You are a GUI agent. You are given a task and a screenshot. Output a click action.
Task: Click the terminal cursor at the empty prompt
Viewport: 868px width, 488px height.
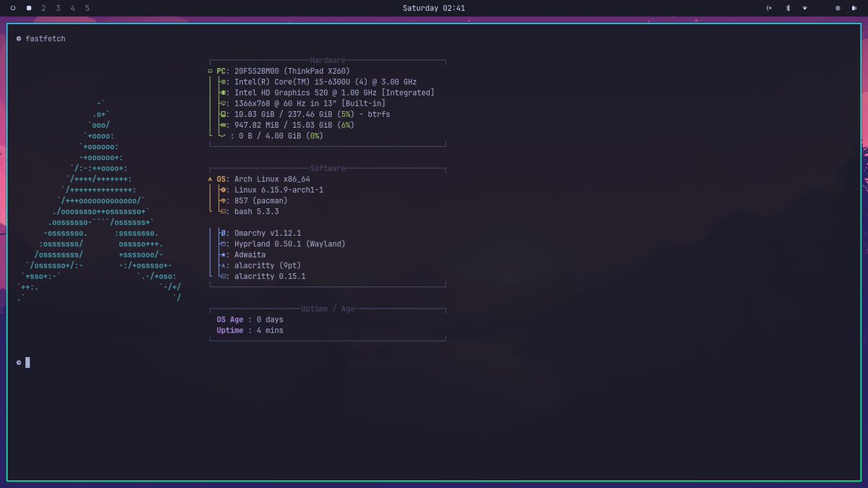click(27, 362)
